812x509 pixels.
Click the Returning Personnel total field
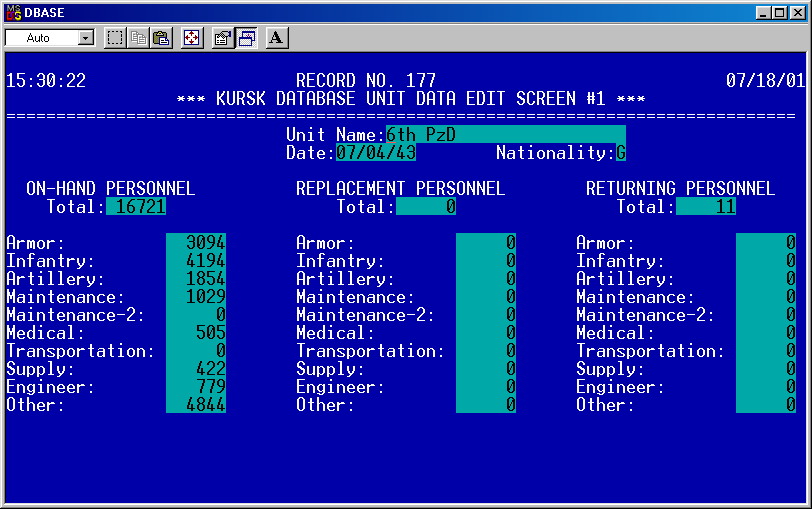tap(706, 207)
